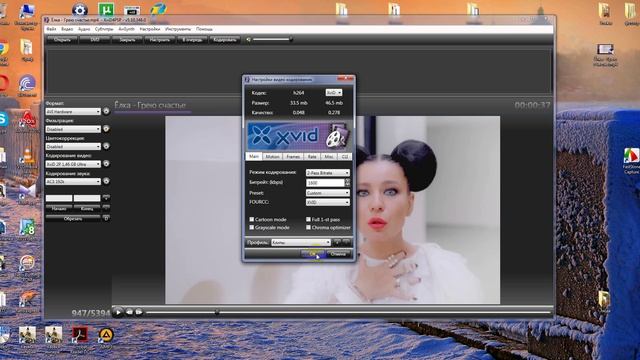The height and width of the screenshot is (360, 640).
Task: Expand the Кодирование звука AC3 dropdown
Action: (x=73, y=182)
